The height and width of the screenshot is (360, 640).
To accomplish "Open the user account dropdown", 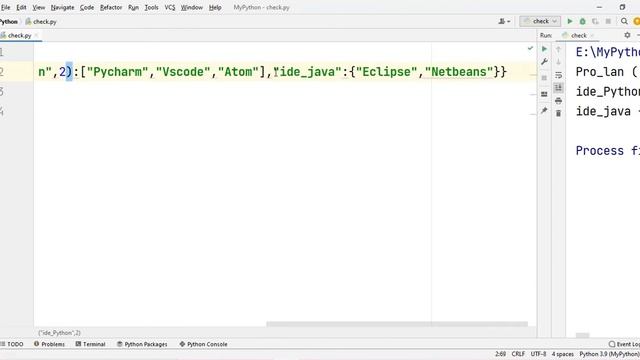I will 504,21.
